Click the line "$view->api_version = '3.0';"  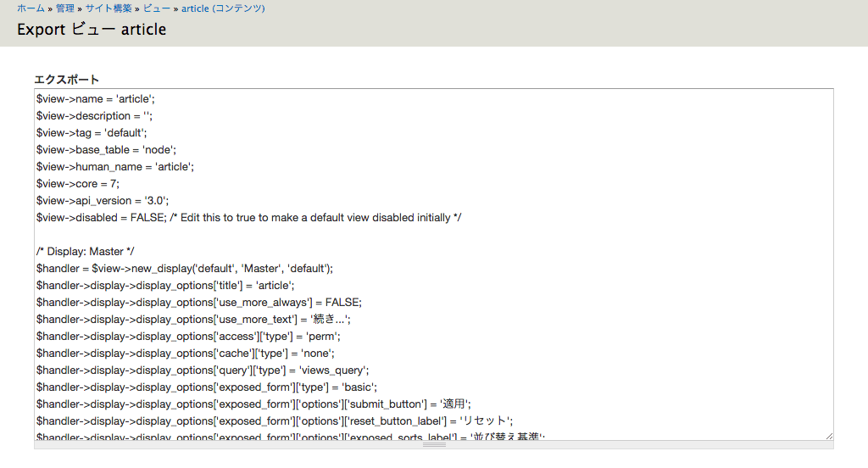point(103,201)
